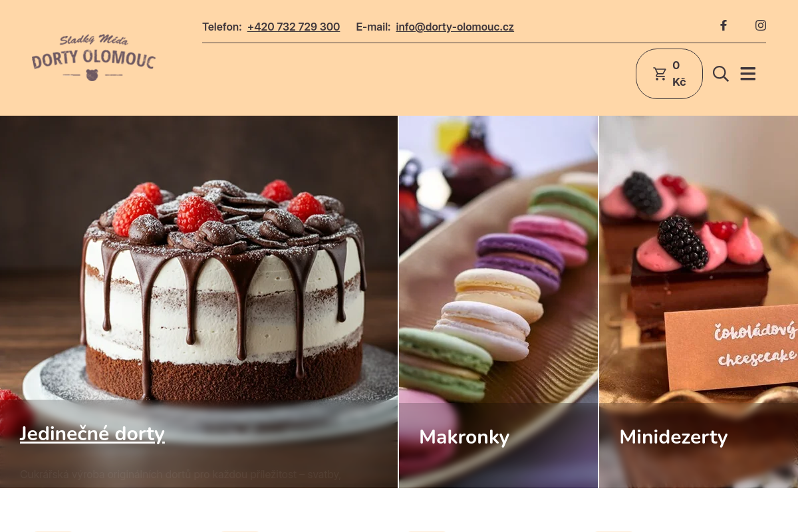
Task: Open the Minidezerty category title
Action: tap(674, 437)
